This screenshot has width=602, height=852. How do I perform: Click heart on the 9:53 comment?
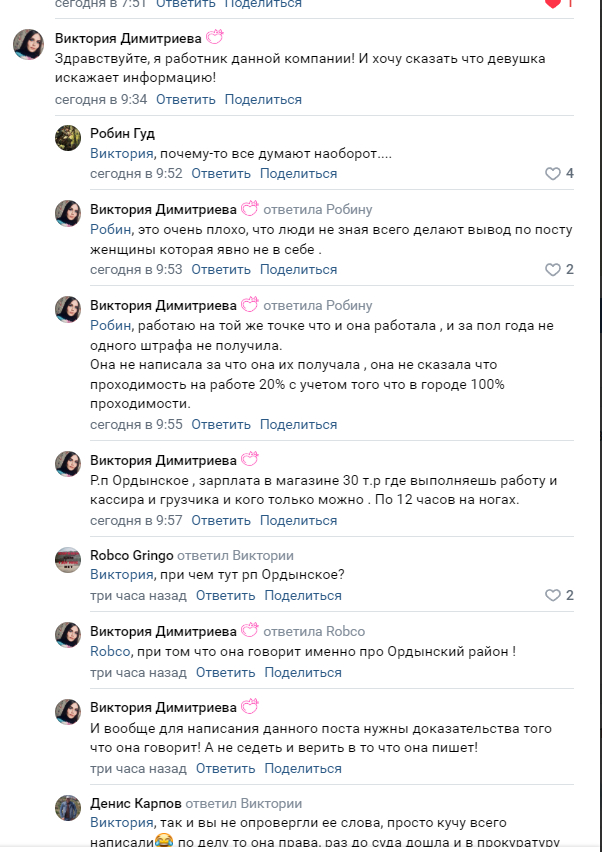pyautogui.click(x=552, y=269)
